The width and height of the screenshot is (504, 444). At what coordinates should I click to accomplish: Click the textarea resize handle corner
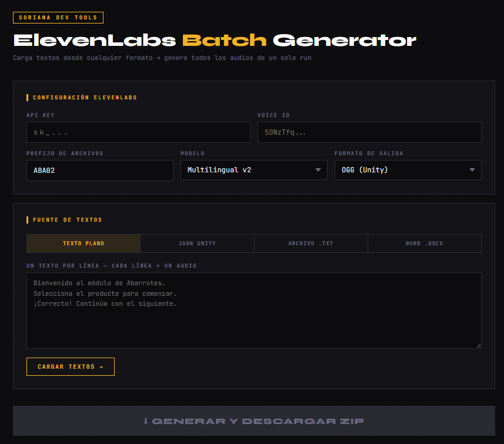[x=479, y=346]
